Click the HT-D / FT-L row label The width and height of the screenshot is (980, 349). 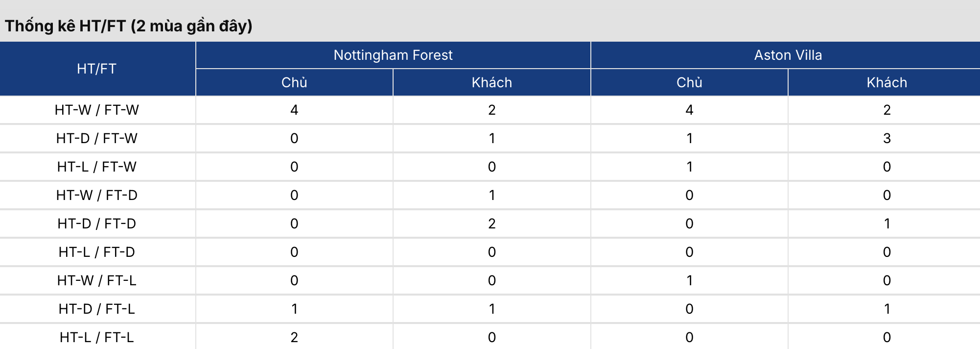(97, 309)
